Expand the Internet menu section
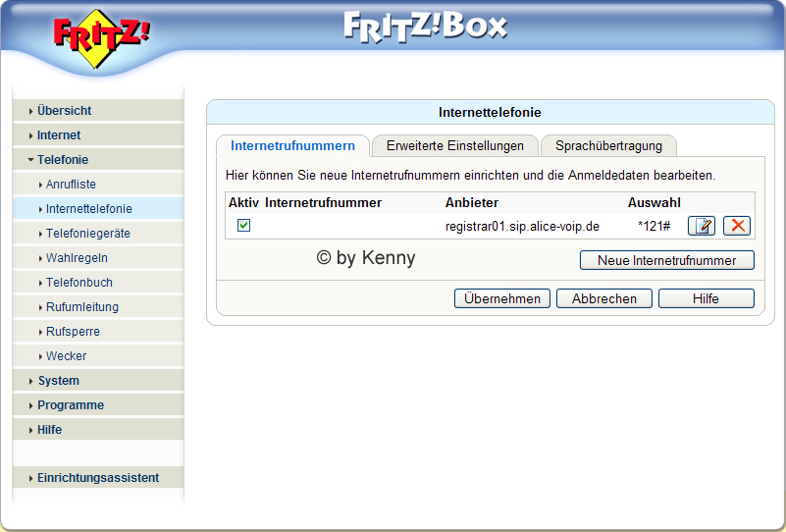 coord(59,134)
